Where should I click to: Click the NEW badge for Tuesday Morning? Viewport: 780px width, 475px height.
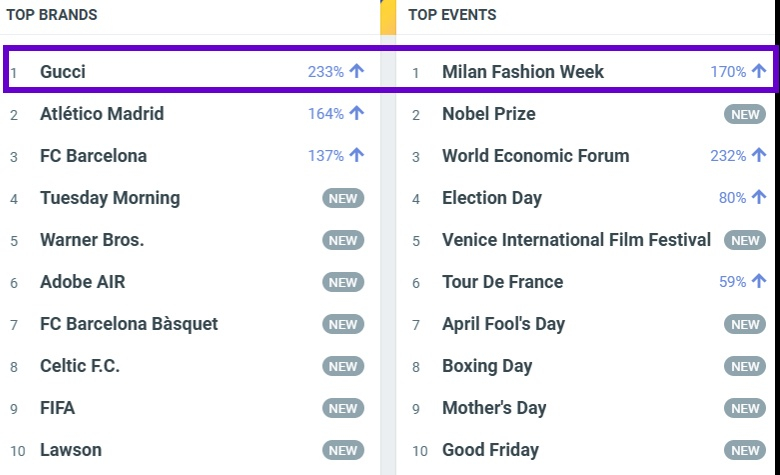point(343,198)
